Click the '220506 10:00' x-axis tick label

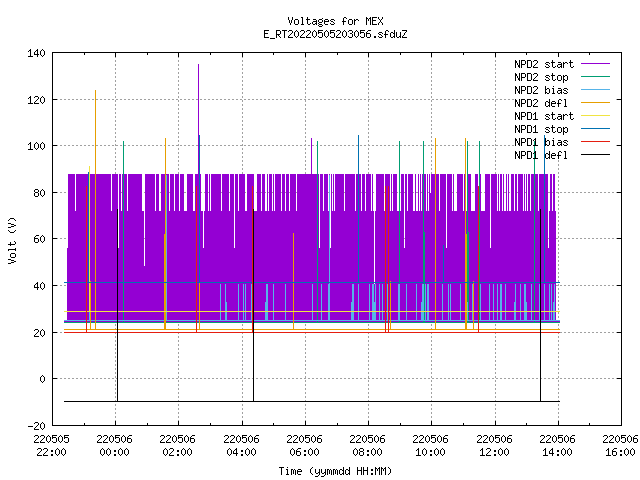(x=431, y=446)
